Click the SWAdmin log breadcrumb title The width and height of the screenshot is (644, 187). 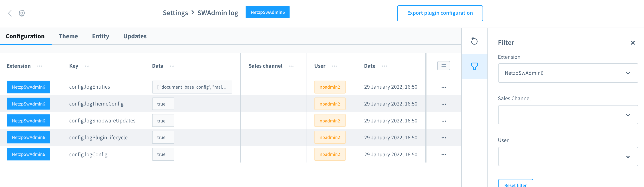[x=218, y=13]
